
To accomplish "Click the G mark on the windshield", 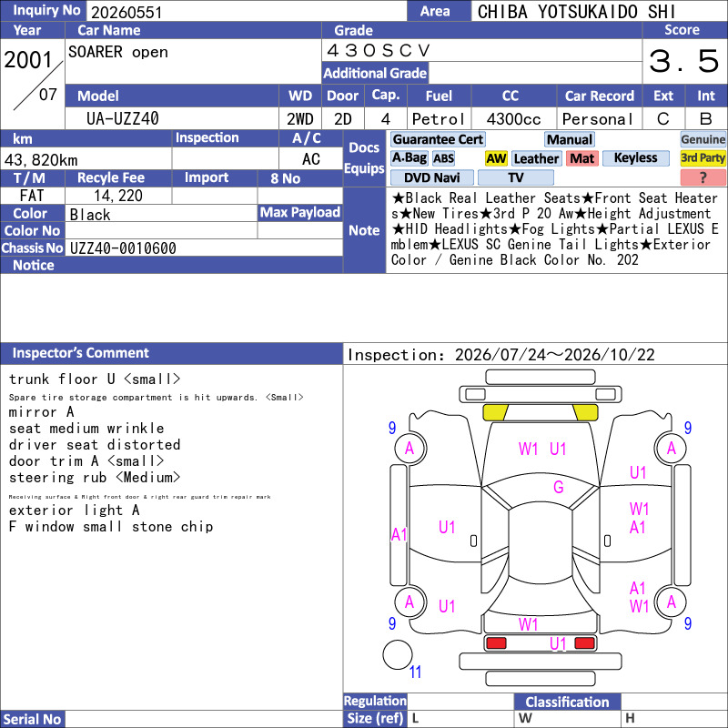I will pos(559,487).
